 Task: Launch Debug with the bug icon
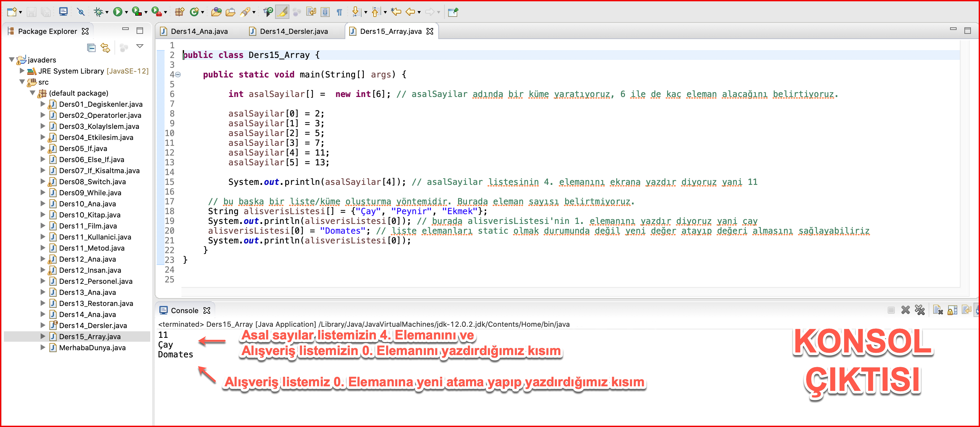pyautogui.click(x=98, y=12)
